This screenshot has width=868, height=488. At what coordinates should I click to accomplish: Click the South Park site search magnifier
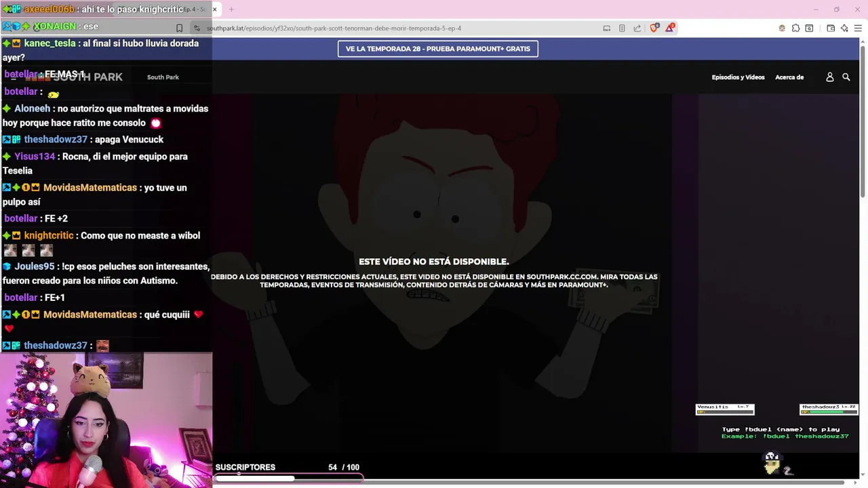coord(846,77)
